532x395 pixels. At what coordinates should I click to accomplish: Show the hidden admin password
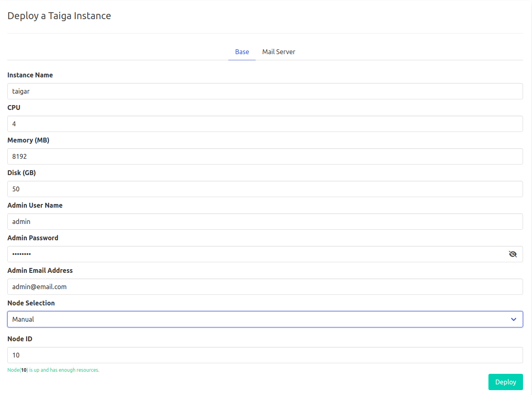click(512, 254)
